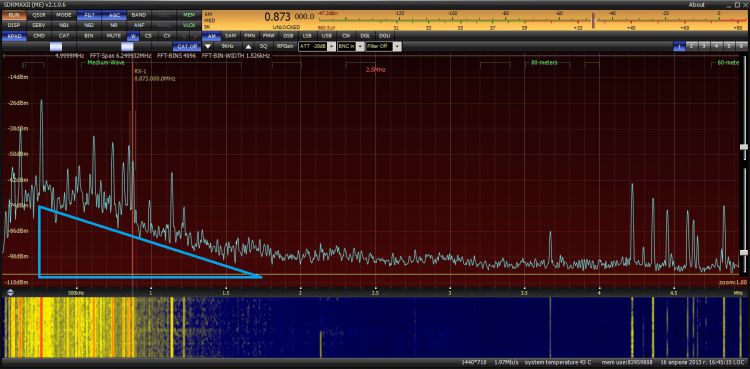Select receiver slot 2
Viewport: 750px width, 369px height.
691,46
